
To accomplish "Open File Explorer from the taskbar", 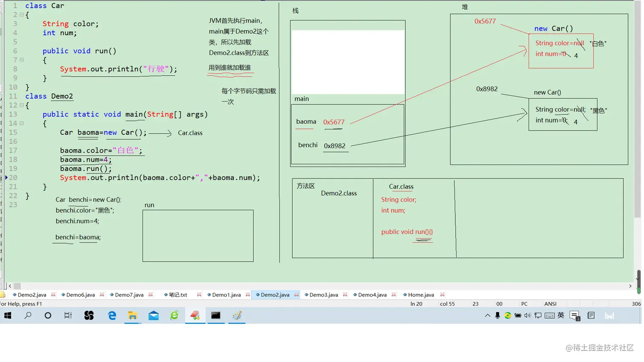I will pos(132,316).
